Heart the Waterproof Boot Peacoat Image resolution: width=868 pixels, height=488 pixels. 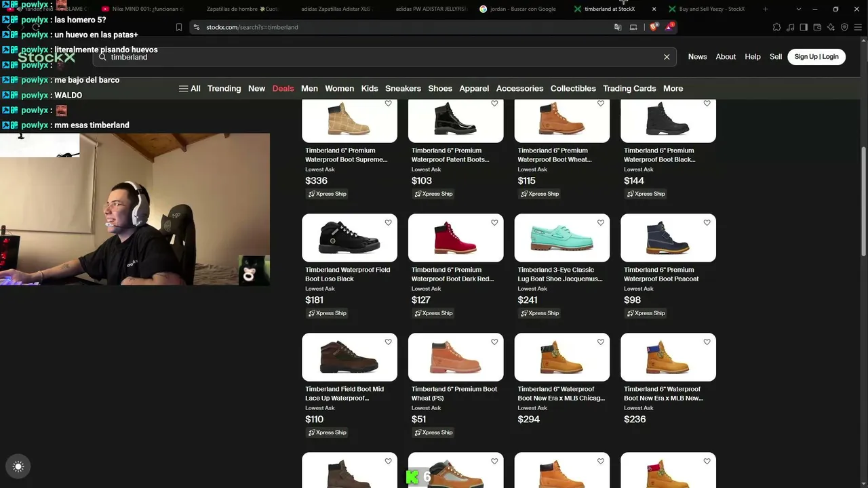[x=707, y=222]
